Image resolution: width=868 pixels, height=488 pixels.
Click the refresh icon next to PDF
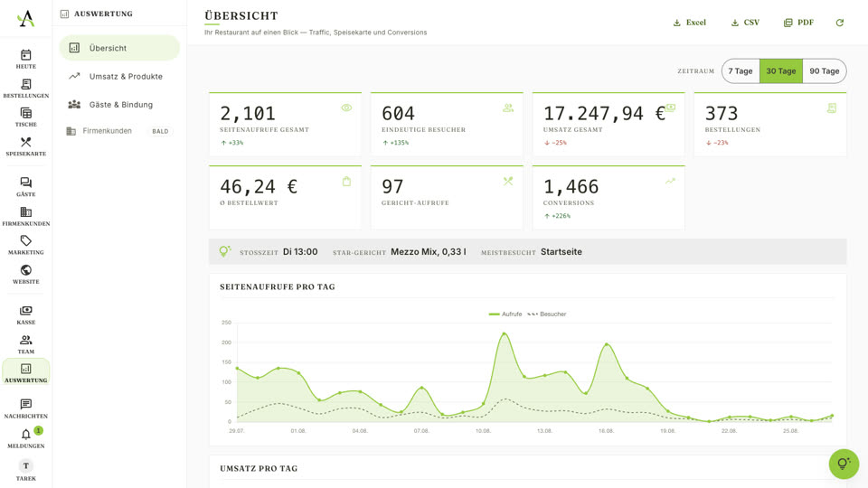(840, 23)
